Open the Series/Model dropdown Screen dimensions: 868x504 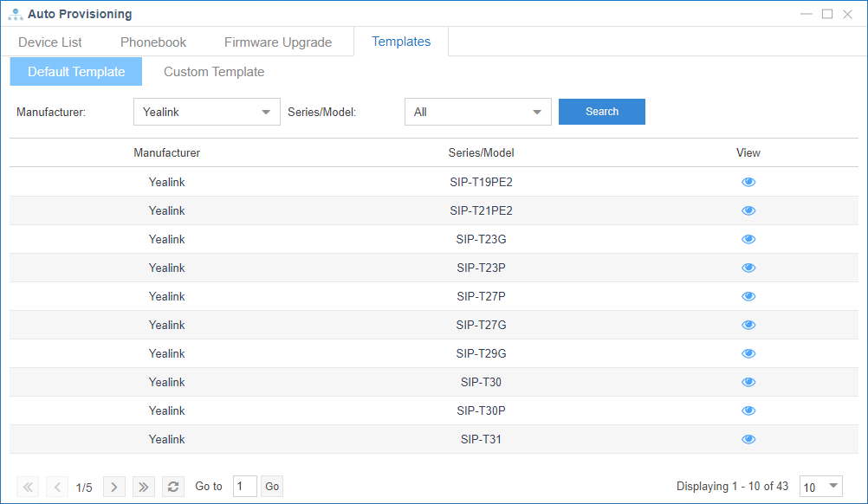(x=477, y=112)
